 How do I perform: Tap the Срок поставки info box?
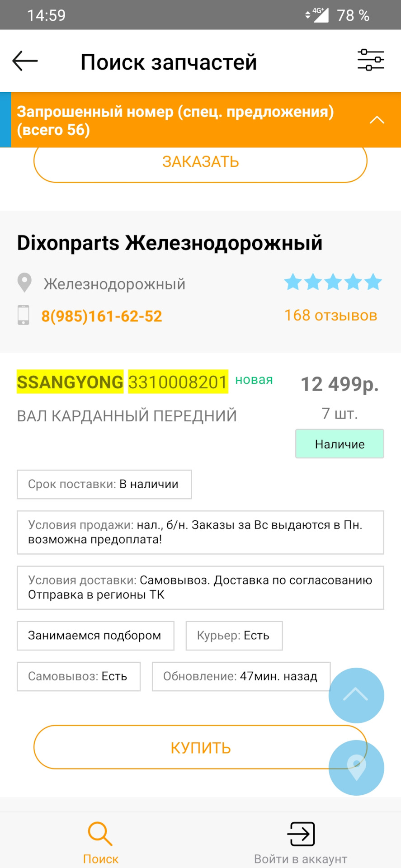tap(104, 484)
